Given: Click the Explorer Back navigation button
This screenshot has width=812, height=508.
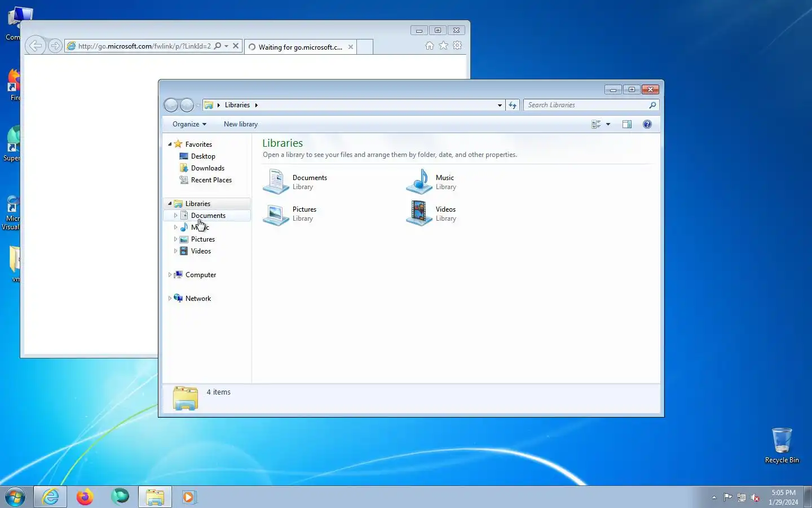Looking at the screenshot, I should click(171, 105).
